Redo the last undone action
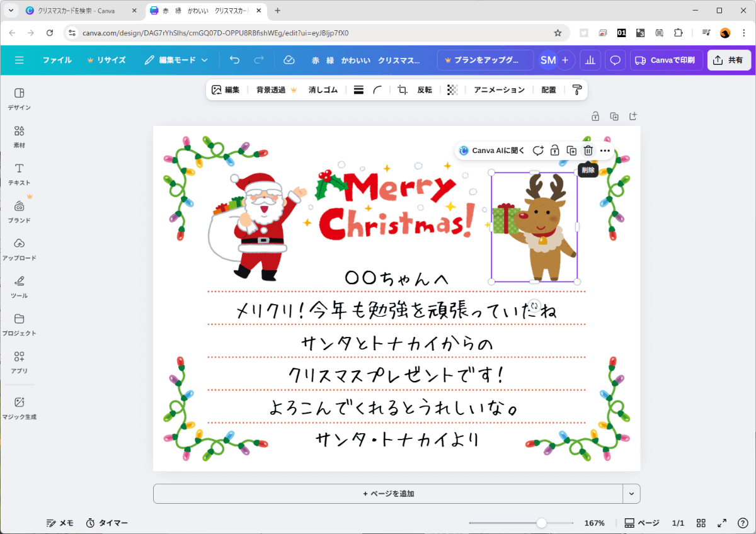The height and width of the screenshot is (534, 756). coord(258,60)
